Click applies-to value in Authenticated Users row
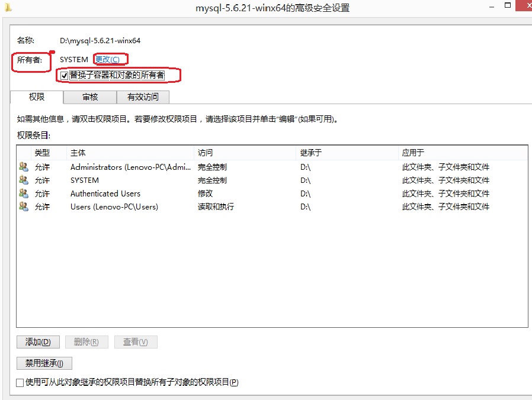 [446, 193]
